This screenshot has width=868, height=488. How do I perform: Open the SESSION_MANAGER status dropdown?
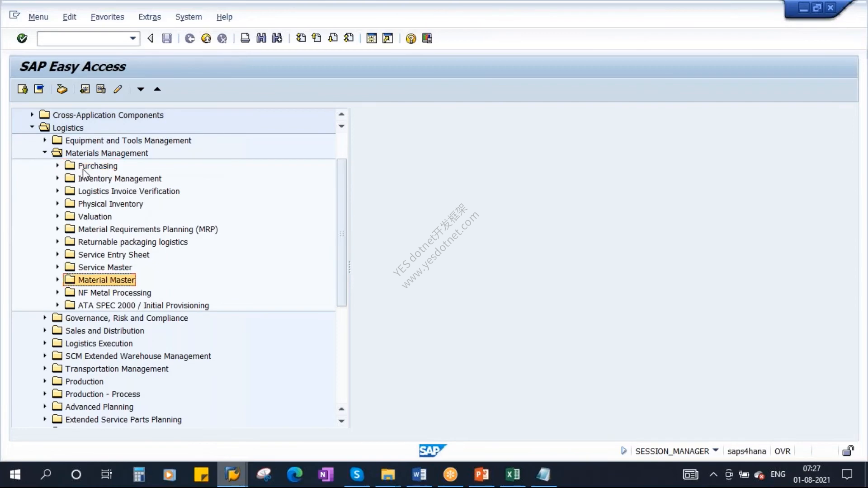715,450
